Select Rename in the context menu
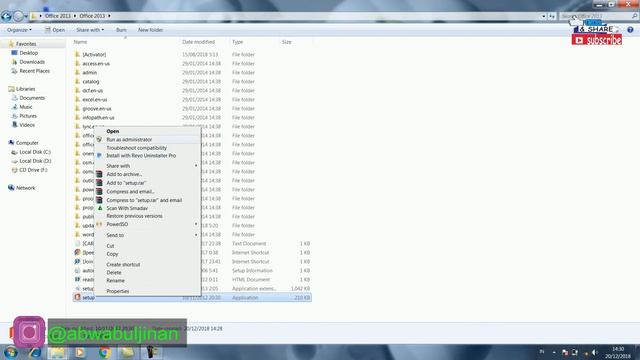The width and height of the screenshot is (640, 360). coord(116,280)
